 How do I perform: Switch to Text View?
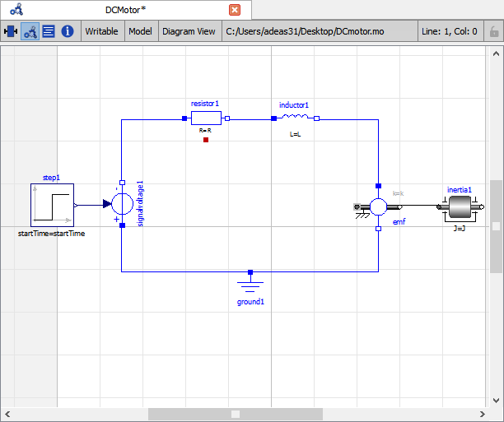pyautogui.click(x=49, y=31)
